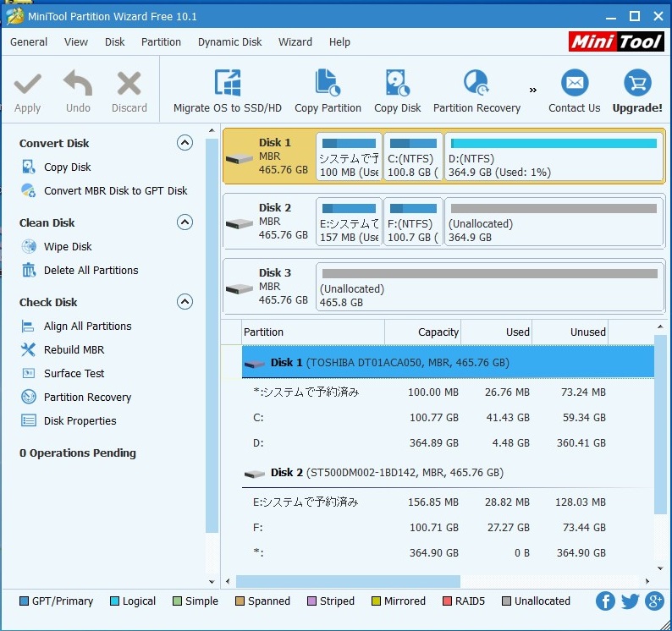Image resolution: width=672 pixels, height=631 pixels.
Task: Collapse the Check Disk section
Action: 185,302
